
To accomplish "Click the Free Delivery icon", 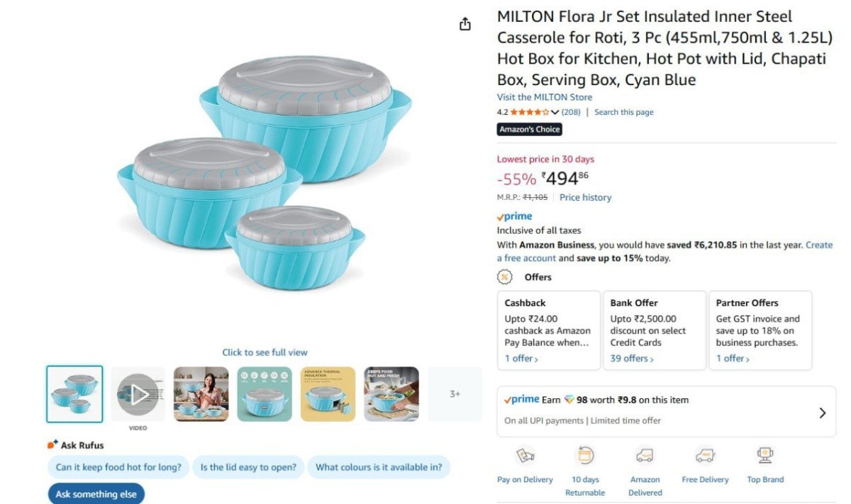I will (x=705, y=456).
